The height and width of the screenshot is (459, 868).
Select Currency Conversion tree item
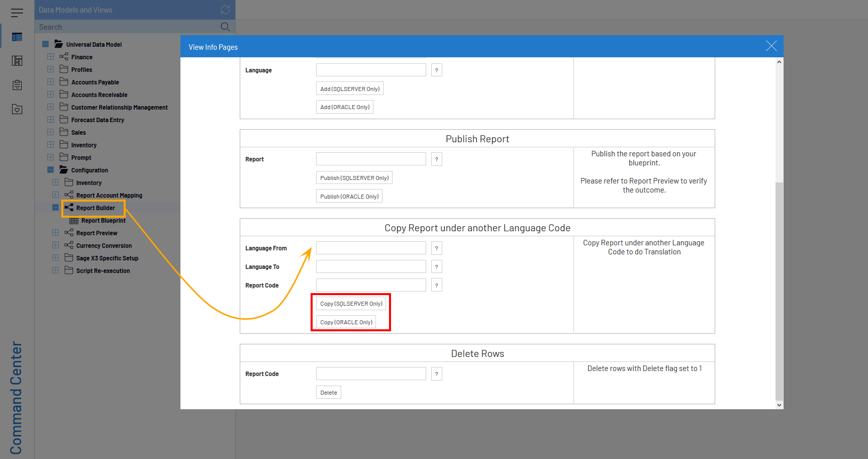point(104,246)
